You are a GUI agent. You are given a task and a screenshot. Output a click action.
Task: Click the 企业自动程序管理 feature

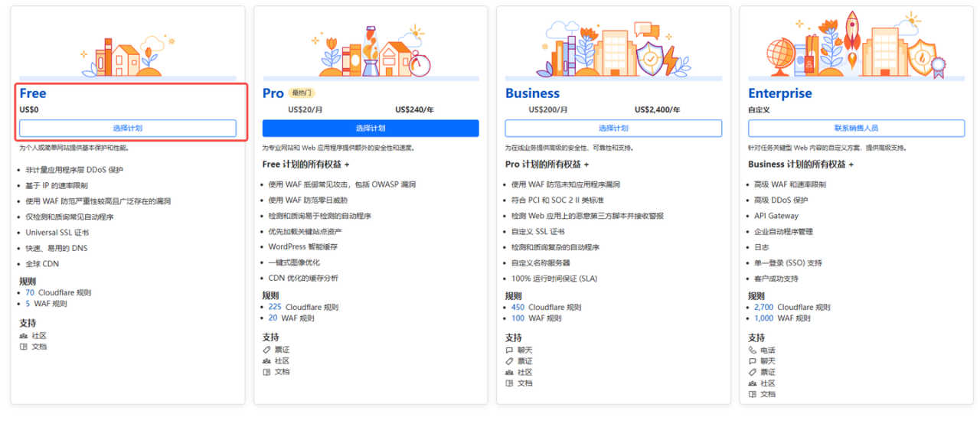click(x=783, y=231)
